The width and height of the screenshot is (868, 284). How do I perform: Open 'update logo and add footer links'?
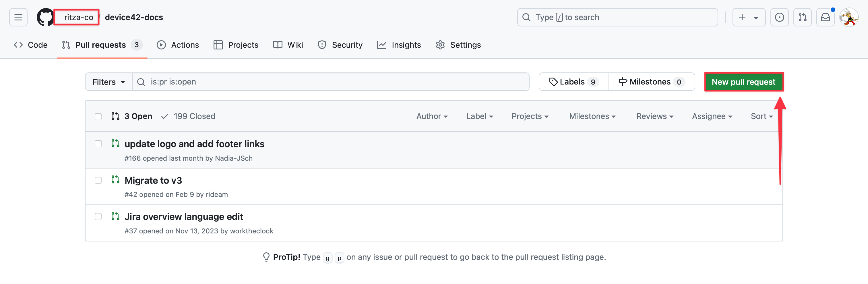coord(194,144)
